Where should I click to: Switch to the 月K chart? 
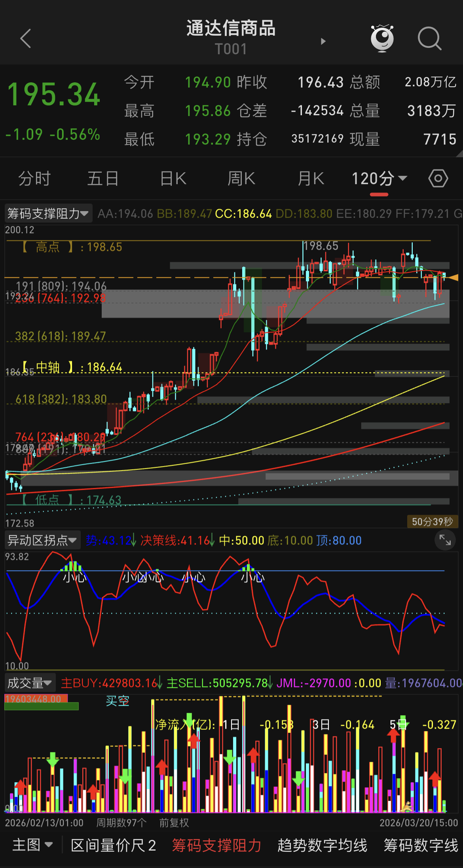311,179
